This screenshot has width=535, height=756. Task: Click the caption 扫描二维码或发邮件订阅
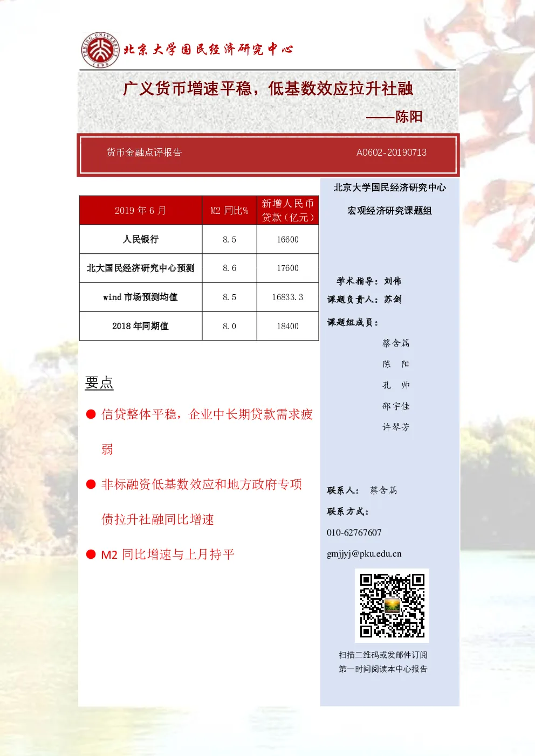tap(383, 655)
